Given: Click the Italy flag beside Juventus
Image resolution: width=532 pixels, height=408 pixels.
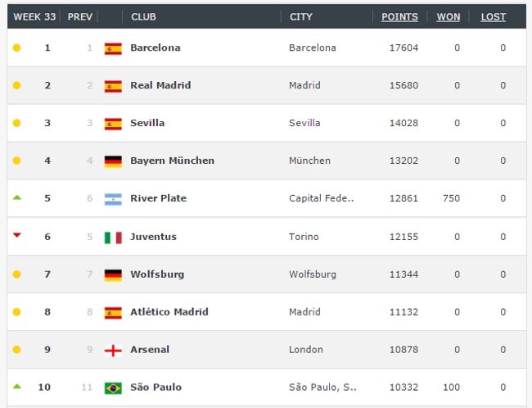Looking at the screenshot, I should [113, 238].
